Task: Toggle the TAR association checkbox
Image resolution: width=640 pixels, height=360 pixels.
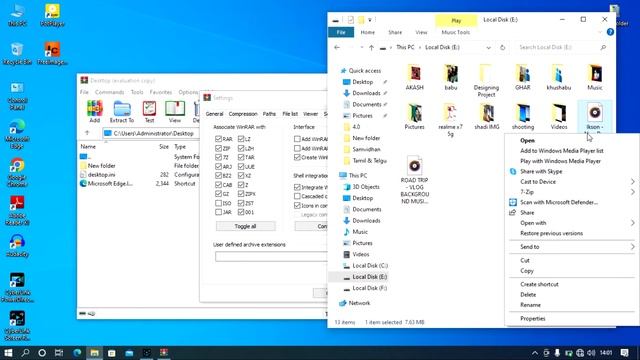Action: (x=241, y=157)
